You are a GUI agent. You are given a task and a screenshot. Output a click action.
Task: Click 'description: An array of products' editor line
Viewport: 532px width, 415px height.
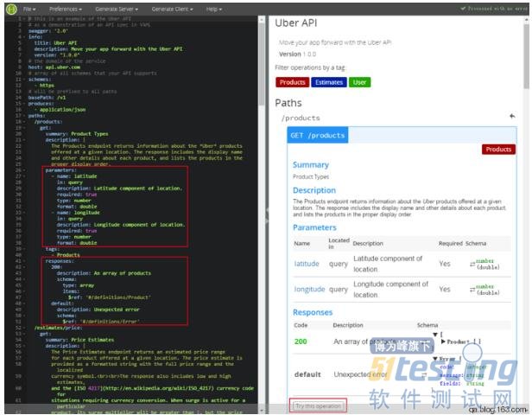click(104, 273)
